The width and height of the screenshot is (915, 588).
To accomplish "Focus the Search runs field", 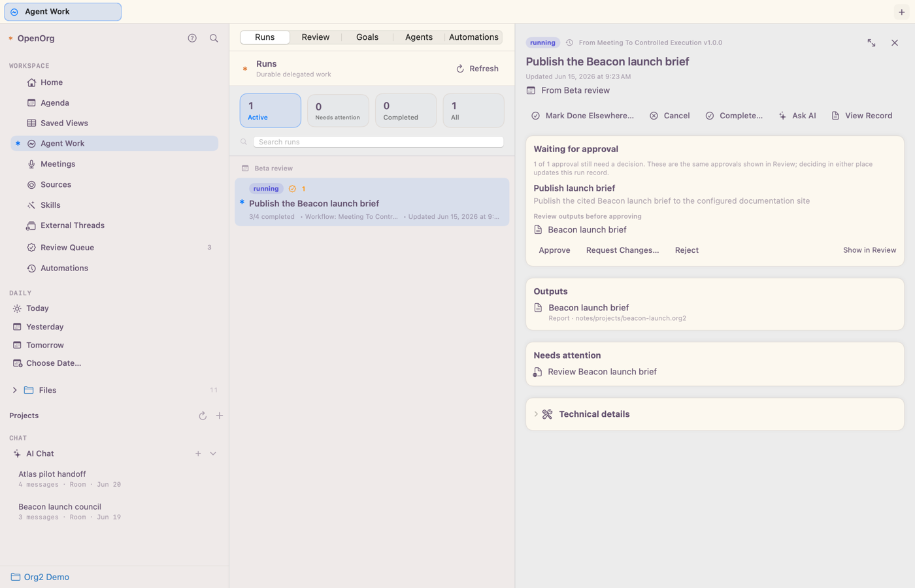I will tap(378, 142).
